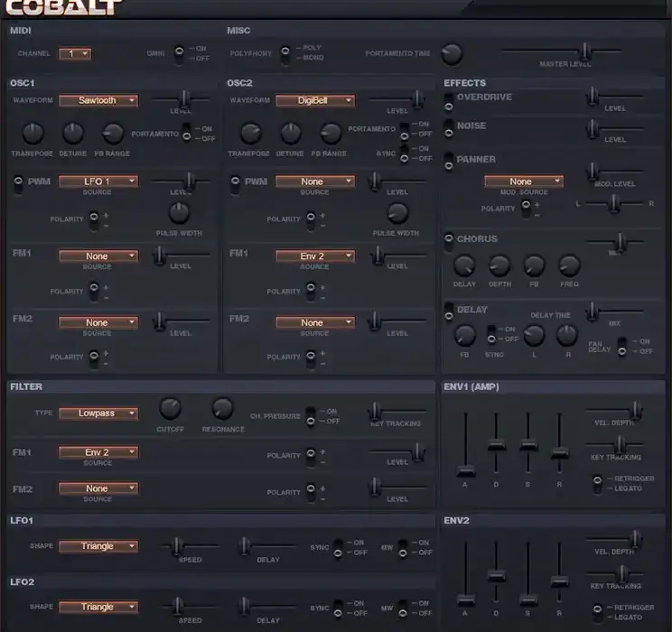
Task: Open OSC2 FM1 source Env 2 dropdown
Action: 315,256
